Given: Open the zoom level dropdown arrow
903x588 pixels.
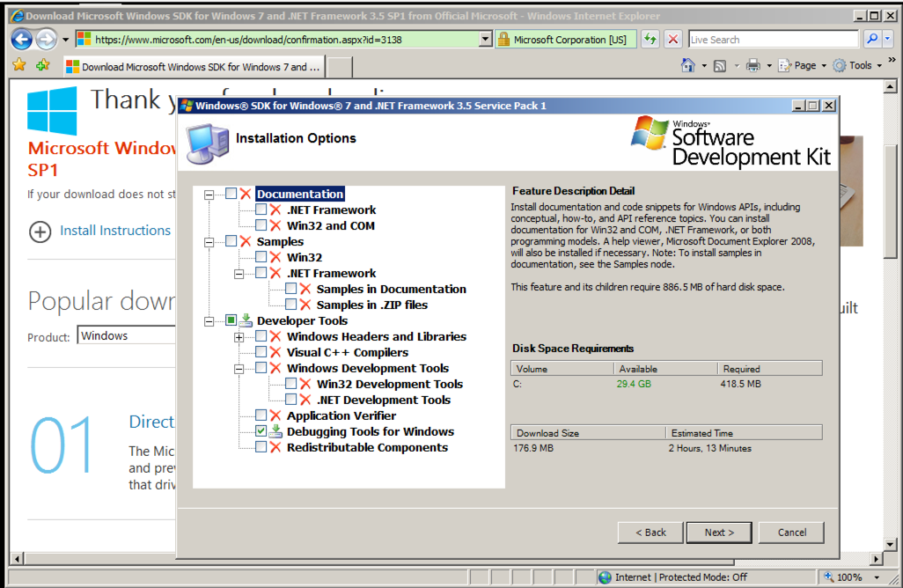Looking at the screenshot, I should coord(877,577).
